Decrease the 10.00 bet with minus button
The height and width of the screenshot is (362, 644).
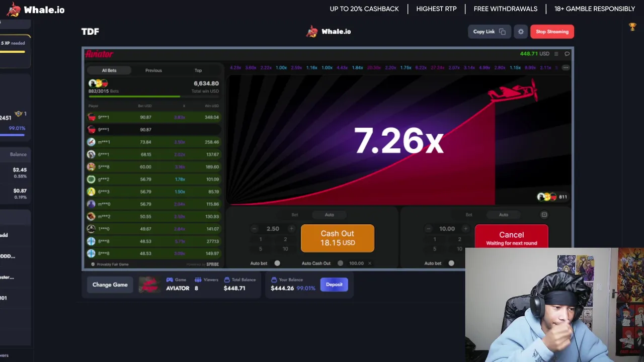click(428, 229)
